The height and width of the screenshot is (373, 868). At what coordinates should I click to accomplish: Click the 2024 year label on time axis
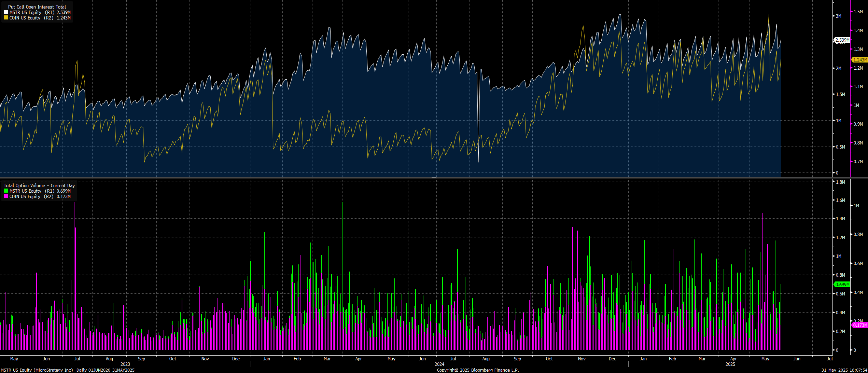439,364
